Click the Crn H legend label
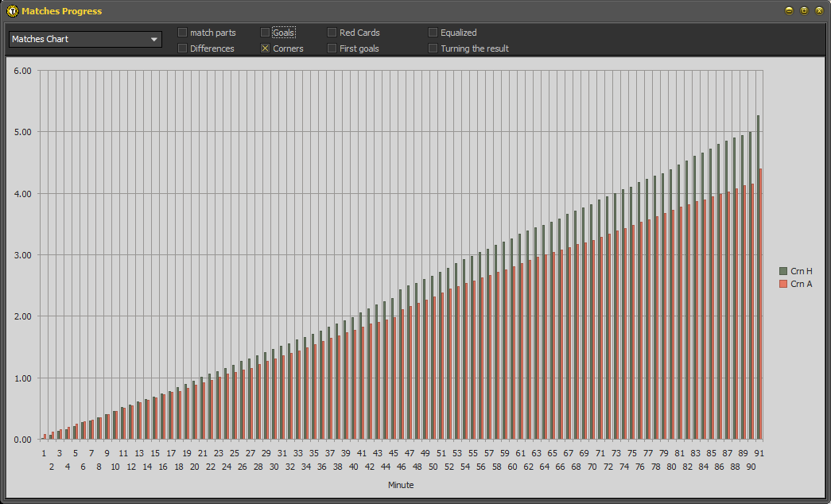 coord(802,271)
